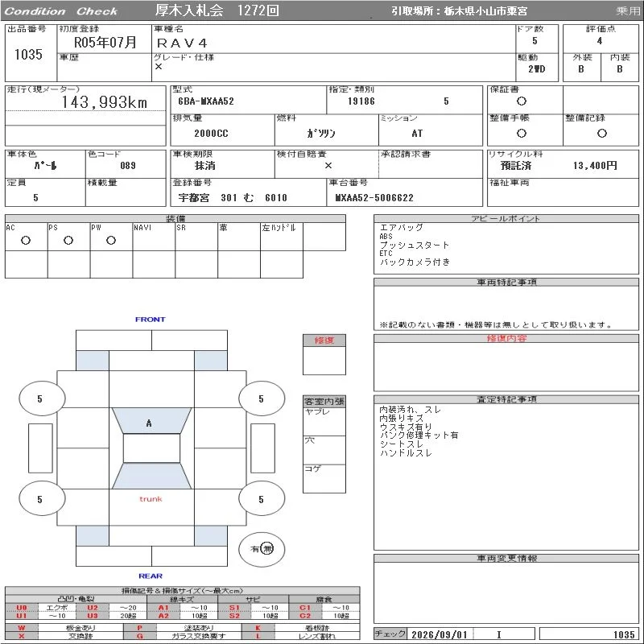
Task: Select the windshield marked A on diagram
Action: point(151,420)
